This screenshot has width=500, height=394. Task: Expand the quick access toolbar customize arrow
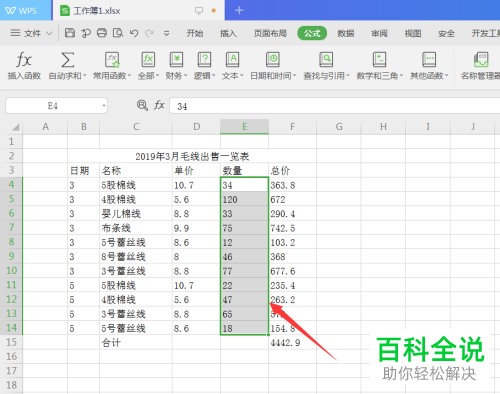click(x=166, y=33)
